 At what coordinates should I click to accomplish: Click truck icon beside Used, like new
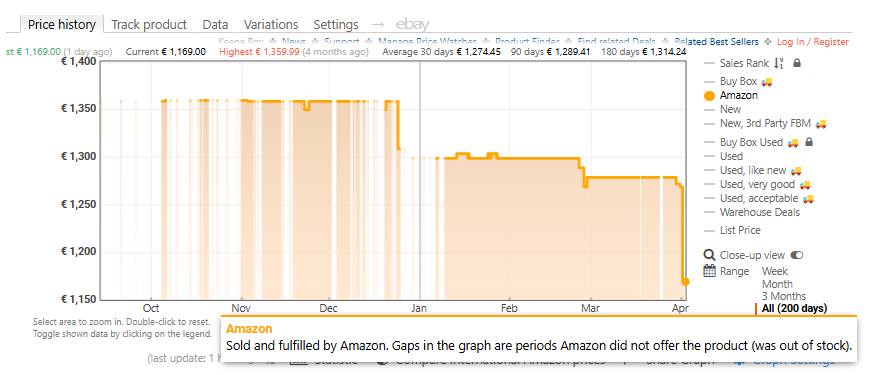(x=796, y=171)
